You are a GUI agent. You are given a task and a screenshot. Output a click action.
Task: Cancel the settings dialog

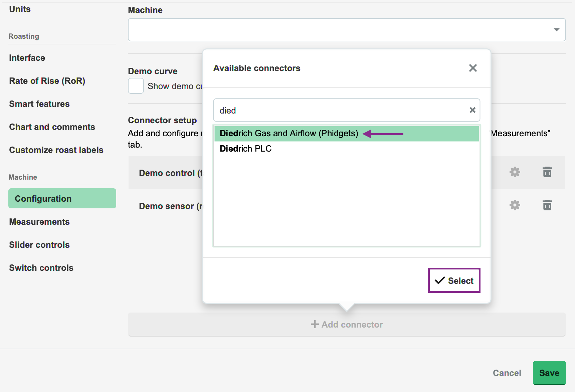pos(507,373)
